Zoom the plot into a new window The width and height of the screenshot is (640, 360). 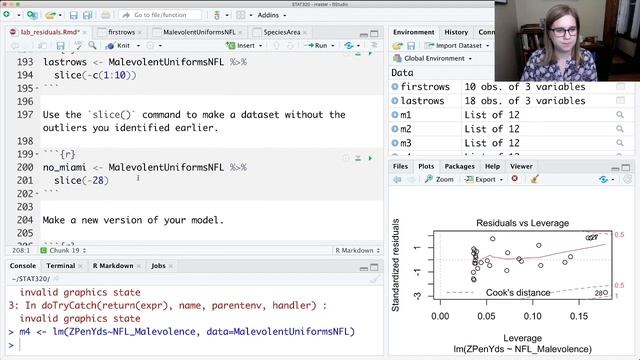[439, 180]
